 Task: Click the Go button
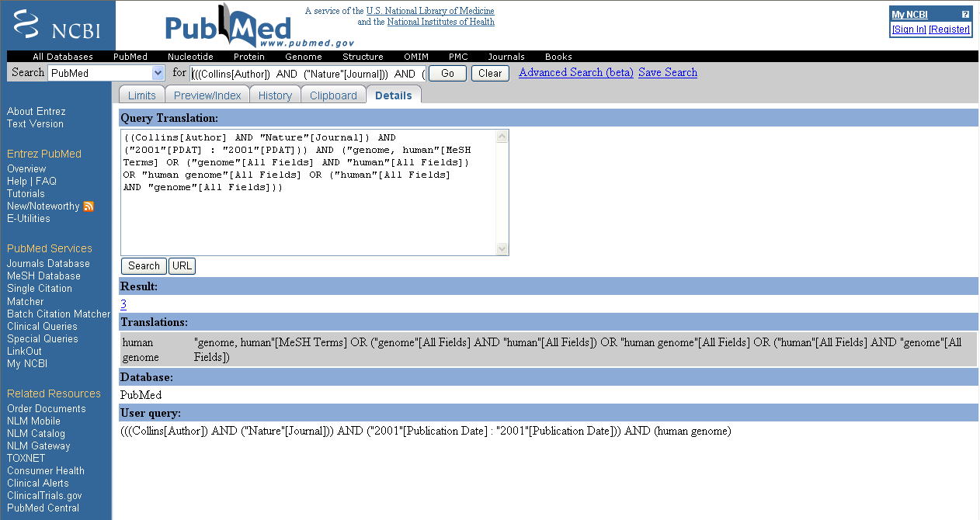coord(447,74)
